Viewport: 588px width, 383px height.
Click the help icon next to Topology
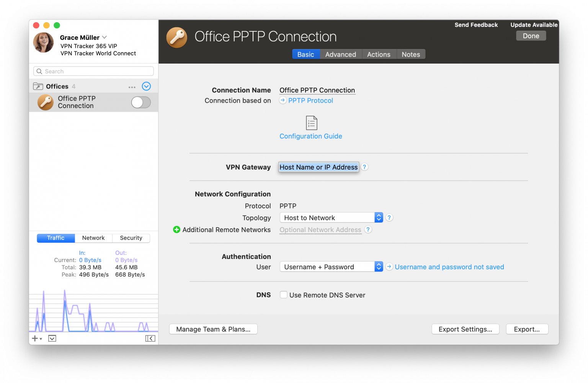389,217
